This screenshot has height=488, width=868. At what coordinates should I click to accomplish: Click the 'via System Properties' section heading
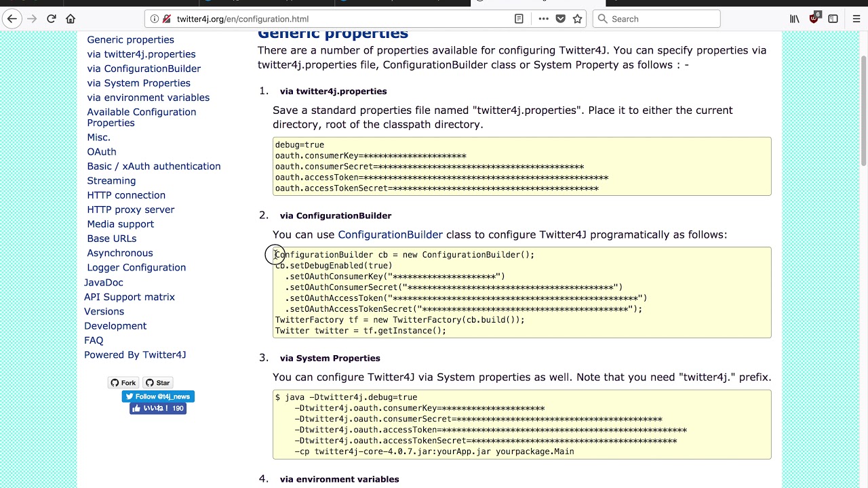[330, 359]
